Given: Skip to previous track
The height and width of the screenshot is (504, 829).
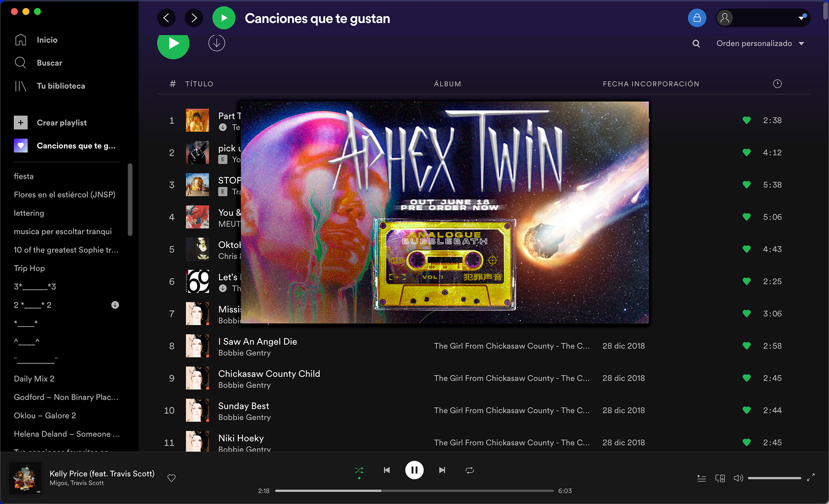Looking at the screenshot, I should [x=387, y=470].
